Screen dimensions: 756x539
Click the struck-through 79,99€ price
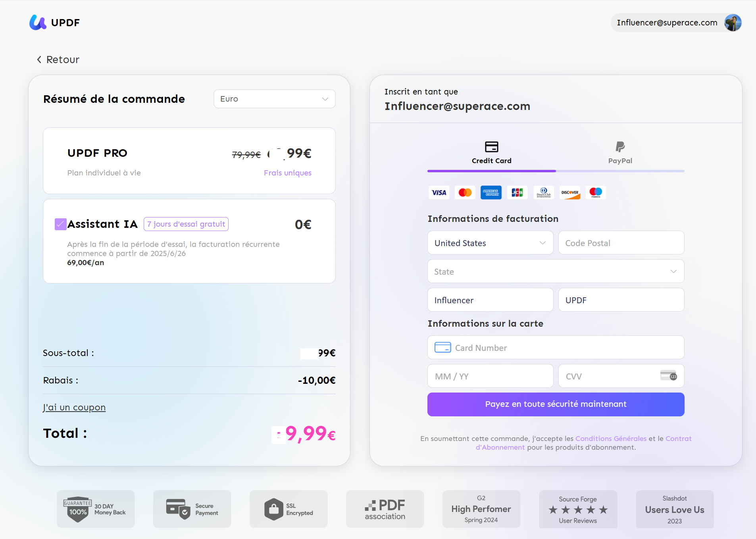[246, 155]
